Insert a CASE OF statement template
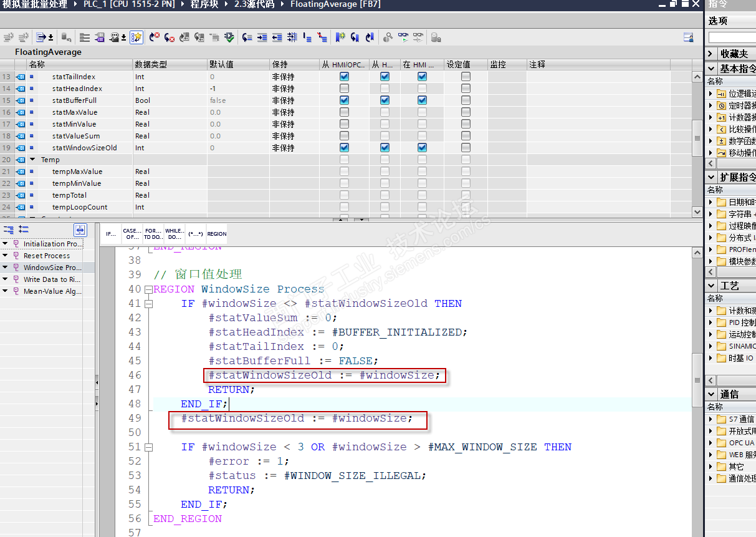The height and width of the screenshot is (537, 756). pyautogui.click(x=132, y=234)
